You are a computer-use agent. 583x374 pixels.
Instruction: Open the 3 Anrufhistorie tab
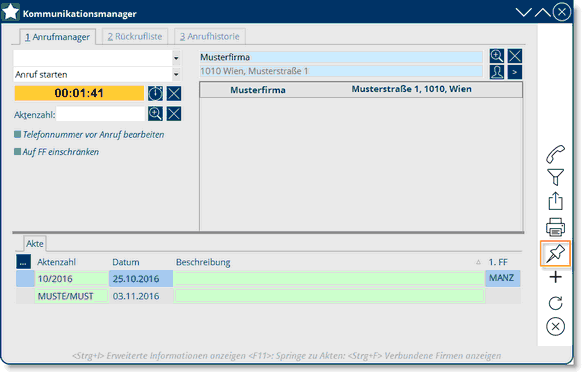click(x=210, y=36)
